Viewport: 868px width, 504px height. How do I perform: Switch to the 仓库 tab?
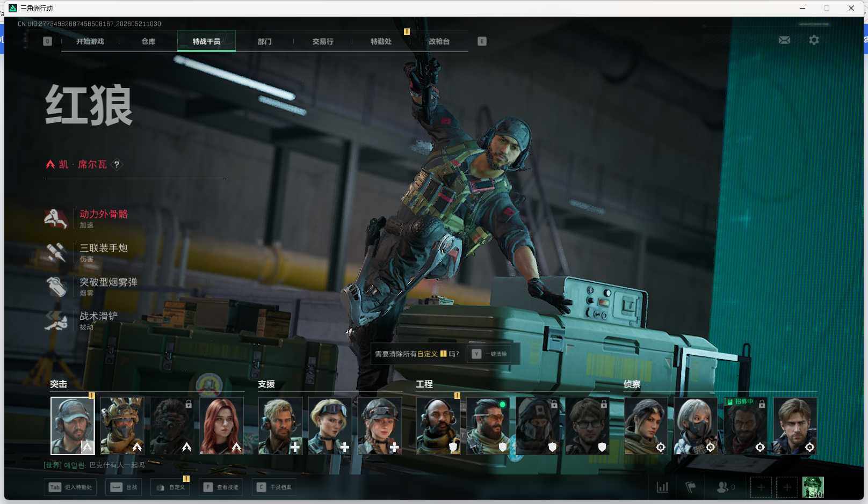pyautogui.click(x=148, y=41)
